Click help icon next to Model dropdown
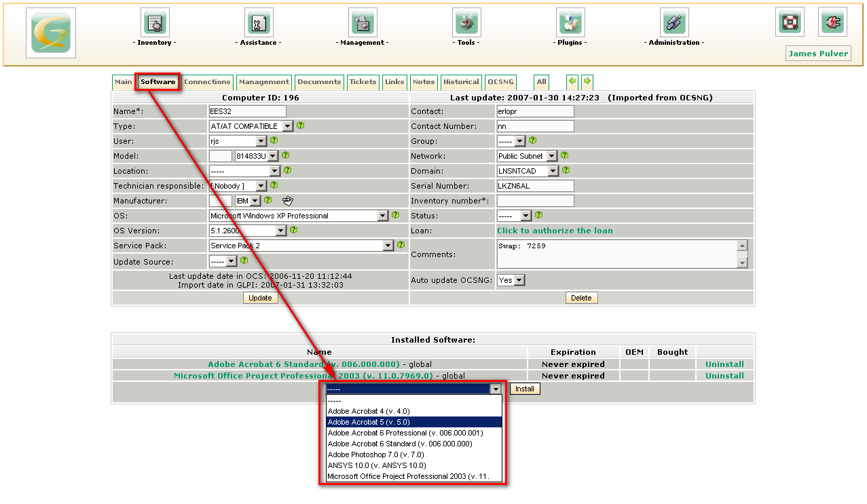The height and width of the screenshot is (504, 867). pos(285,155)
